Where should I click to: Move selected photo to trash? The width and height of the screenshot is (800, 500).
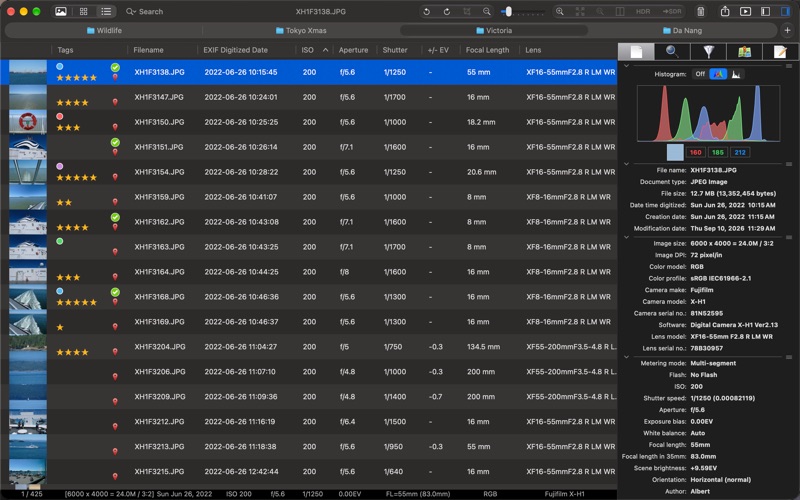point(701,11)
